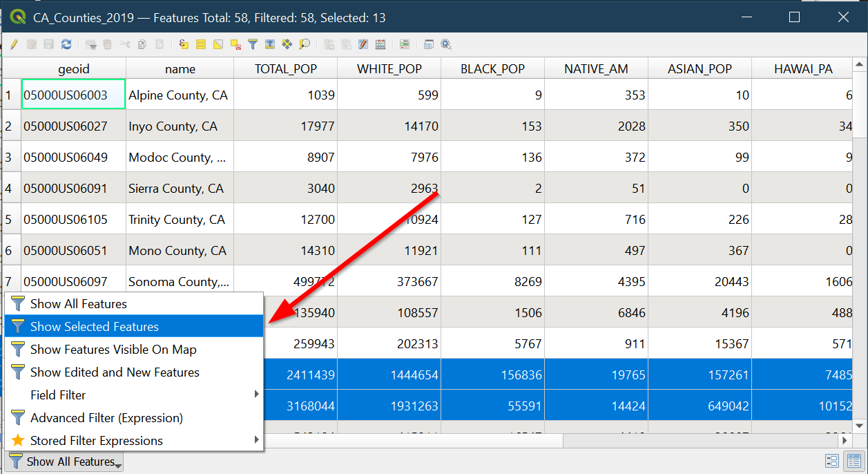Click Select features using an expression icon
868x474 pixels.
184,44
